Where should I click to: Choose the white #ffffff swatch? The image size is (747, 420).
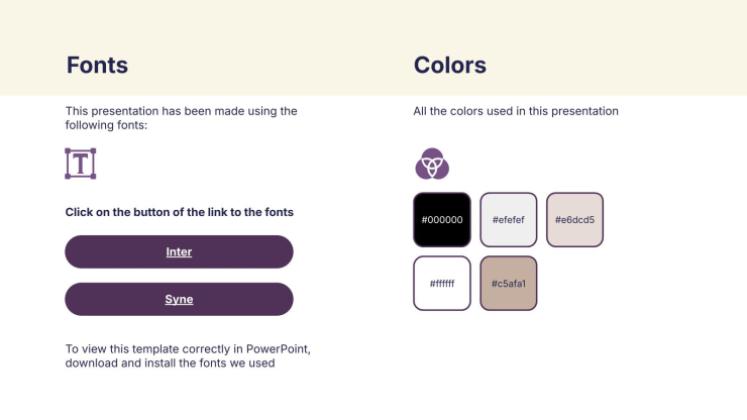click(x=442, y=283)
